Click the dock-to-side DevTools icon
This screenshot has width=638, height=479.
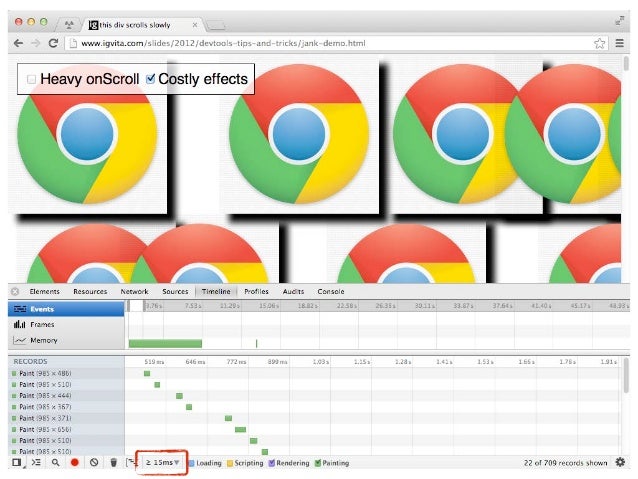17,463
